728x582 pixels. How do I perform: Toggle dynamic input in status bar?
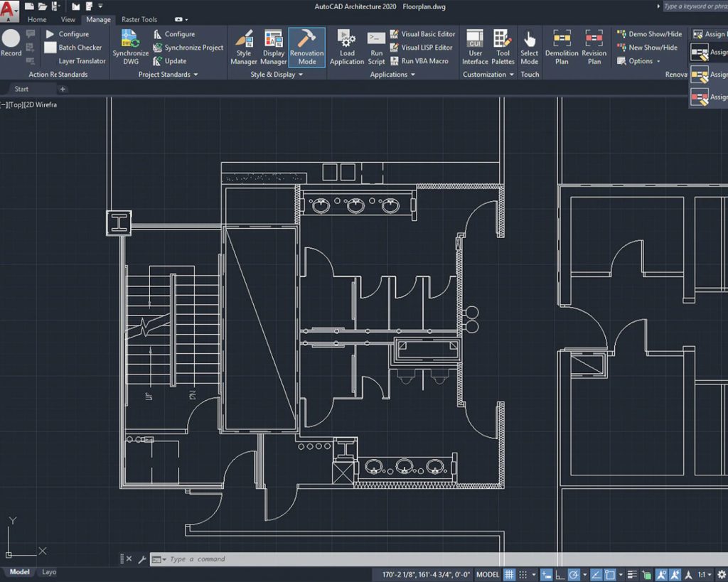(x=547, y=575)
